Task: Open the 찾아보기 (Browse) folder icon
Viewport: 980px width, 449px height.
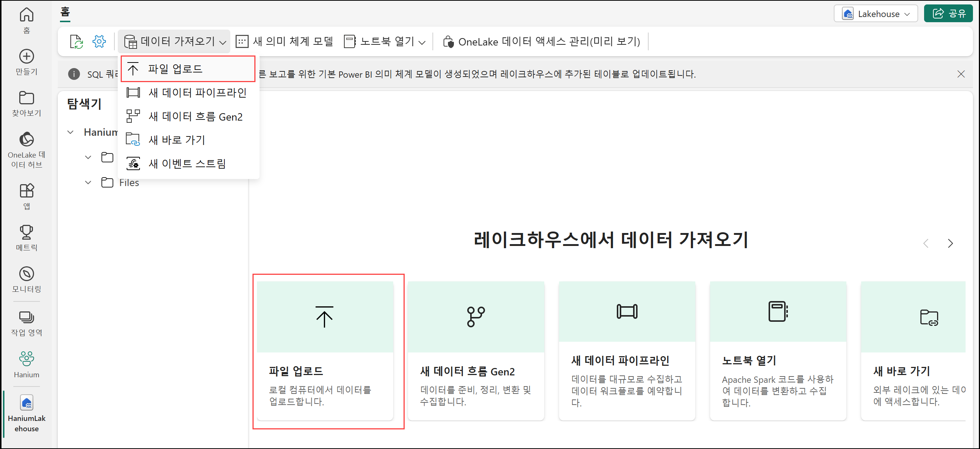Action: [x=26, y=98]
